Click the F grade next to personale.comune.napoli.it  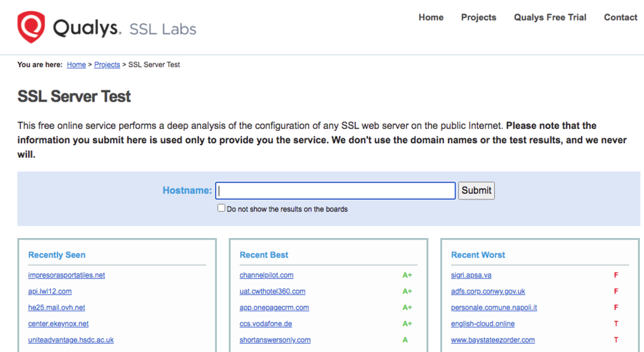click(616, 308)
